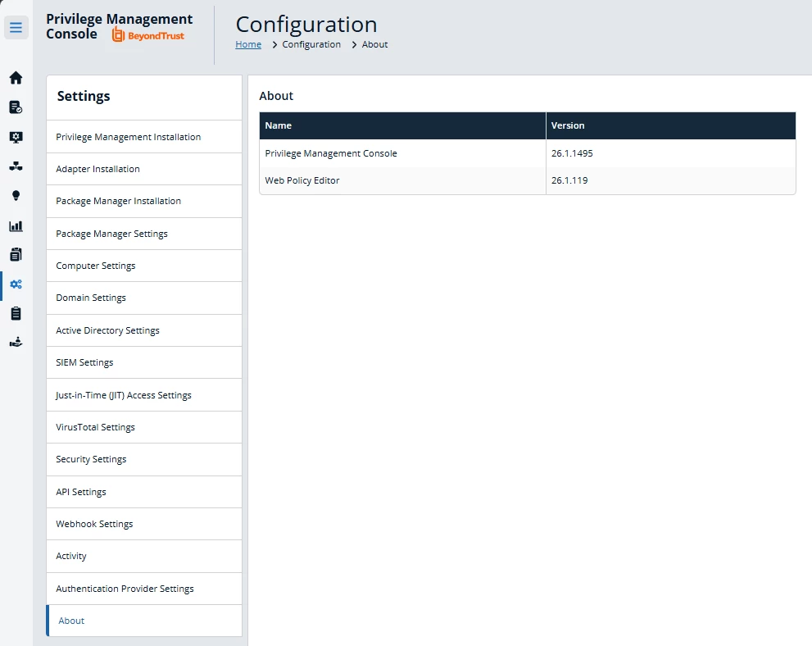
Task: Open Package Manager Settings
Action: click(x=144, y=234)
